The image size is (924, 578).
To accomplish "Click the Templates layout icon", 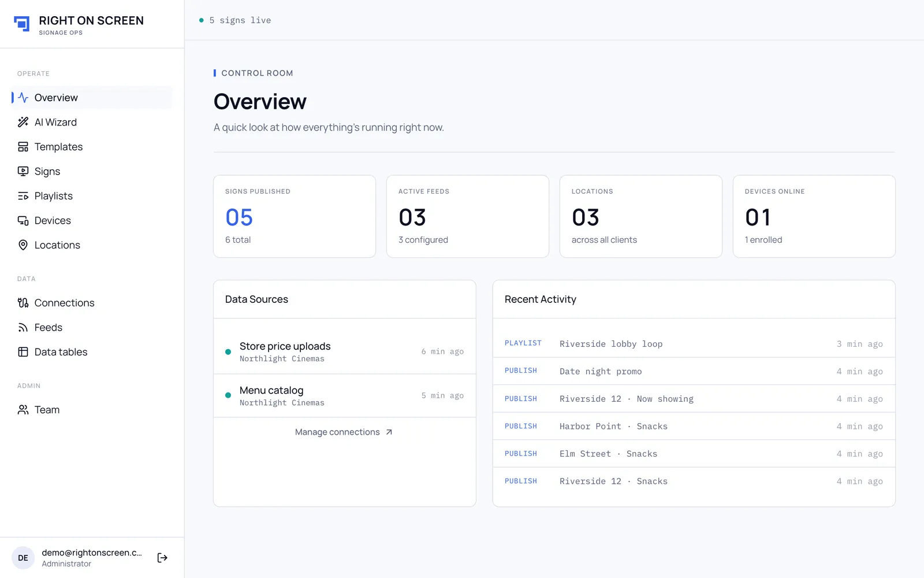I will [x=23, y=147].
